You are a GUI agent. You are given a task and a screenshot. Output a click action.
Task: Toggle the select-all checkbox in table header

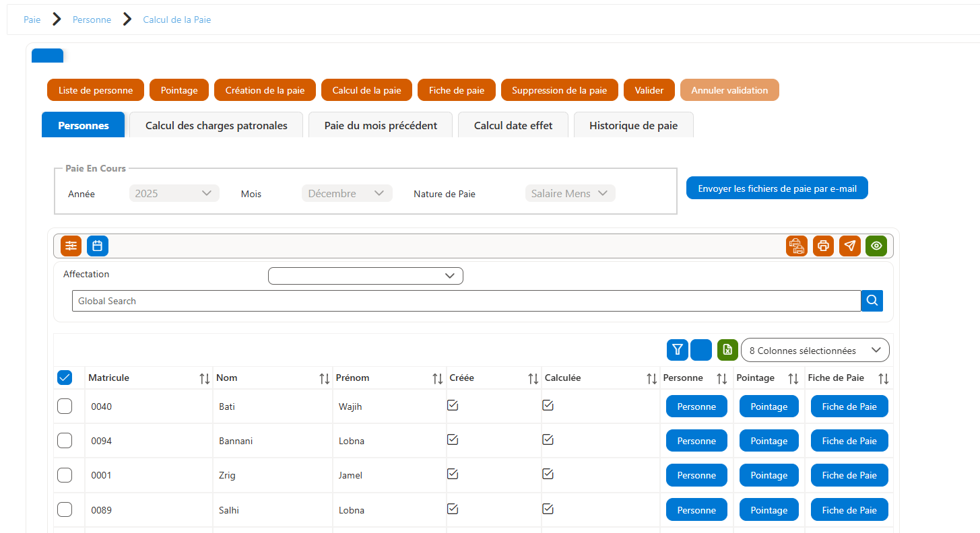(x=65, y=378)
